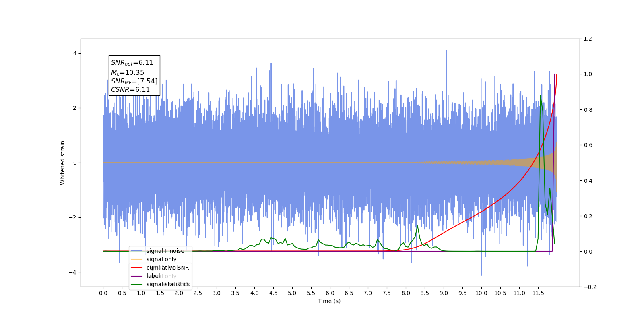Click the Mc=10.35 annotation text
This screenshot has height=322, width=644.
pyautogui.click(x=127, y=73)
